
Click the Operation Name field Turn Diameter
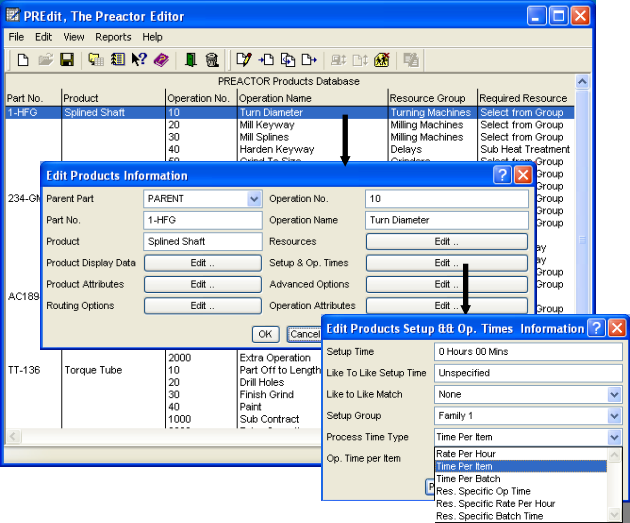pos(447,220)
